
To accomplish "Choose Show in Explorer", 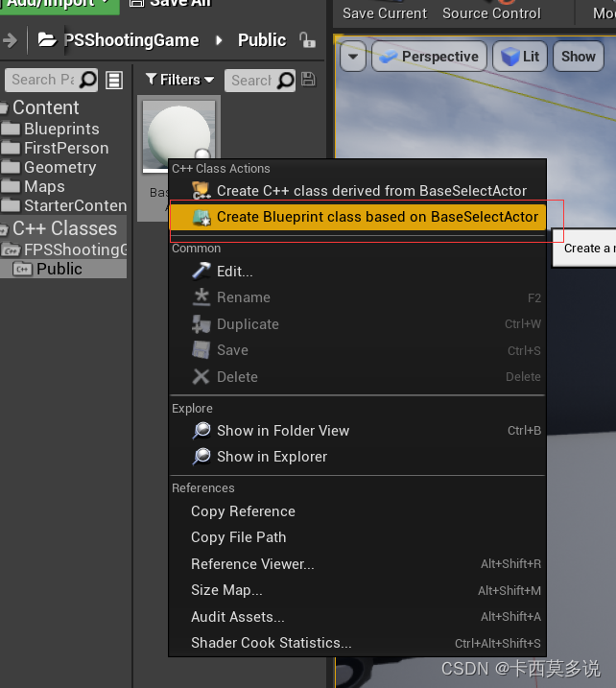I will [x=358, y=457].
